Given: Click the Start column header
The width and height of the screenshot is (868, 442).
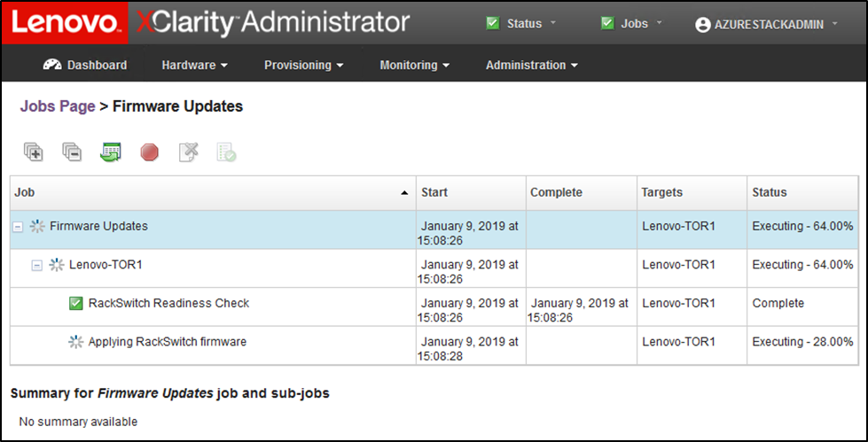Looking at the screenshot, I should (471, 192).
